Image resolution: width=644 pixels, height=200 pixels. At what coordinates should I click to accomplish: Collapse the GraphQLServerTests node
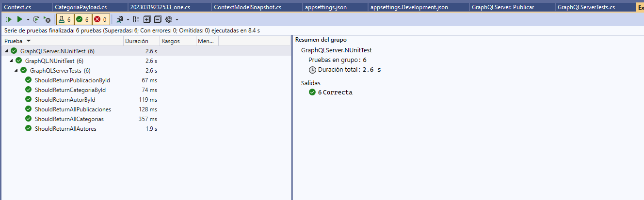pyautogui.click(x=16, y=71)
